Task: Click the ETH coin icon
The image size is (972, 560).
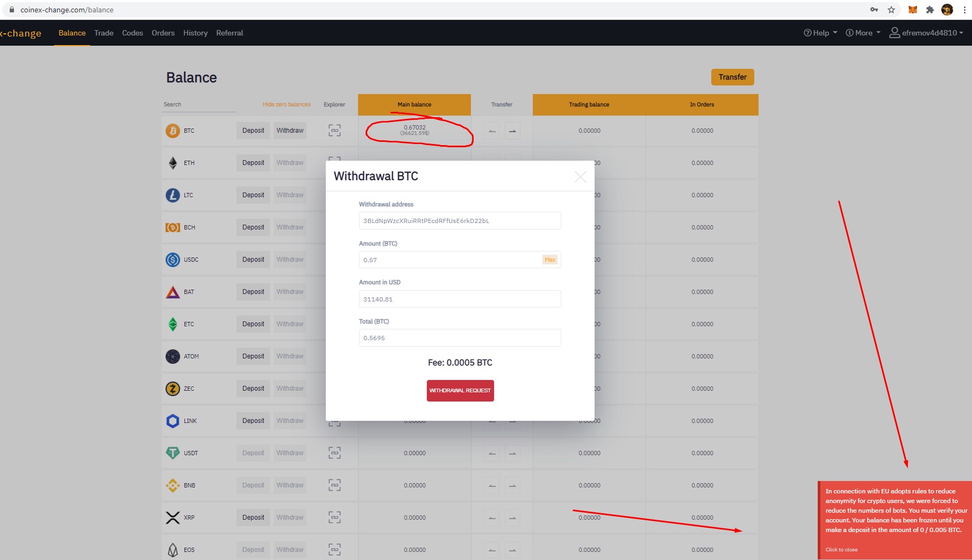Action: pos(173,163)
